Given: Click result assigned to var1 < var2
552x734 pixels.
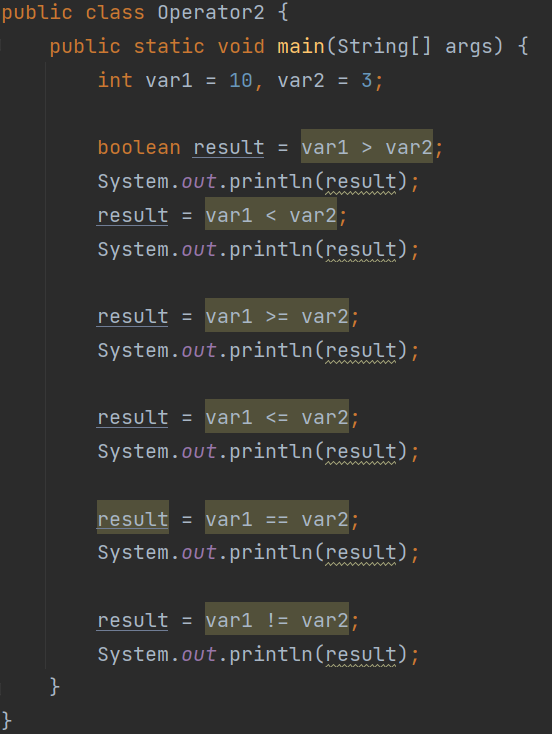Looking at the screenshot, I should pos(132,215).
